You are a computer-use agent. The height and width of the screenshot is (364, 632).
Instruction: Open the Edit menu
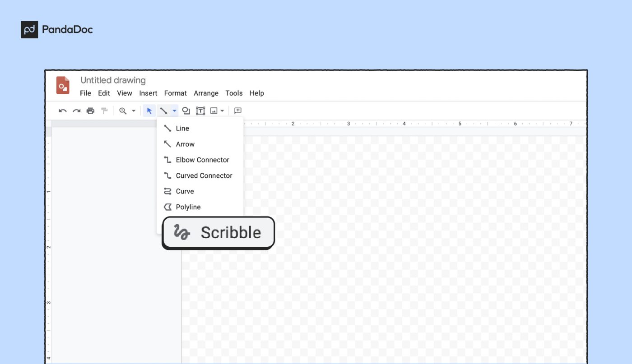(x=104, y=93)
